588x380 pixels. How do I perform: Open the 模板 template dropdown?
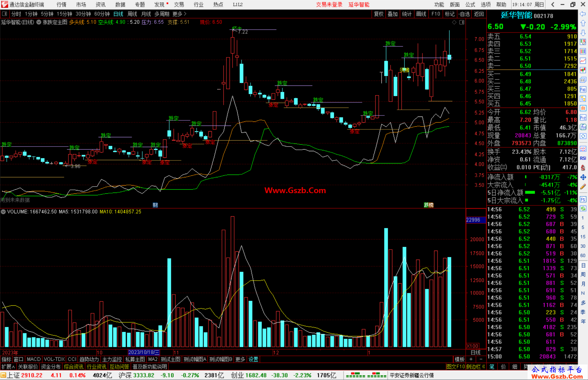460,359
